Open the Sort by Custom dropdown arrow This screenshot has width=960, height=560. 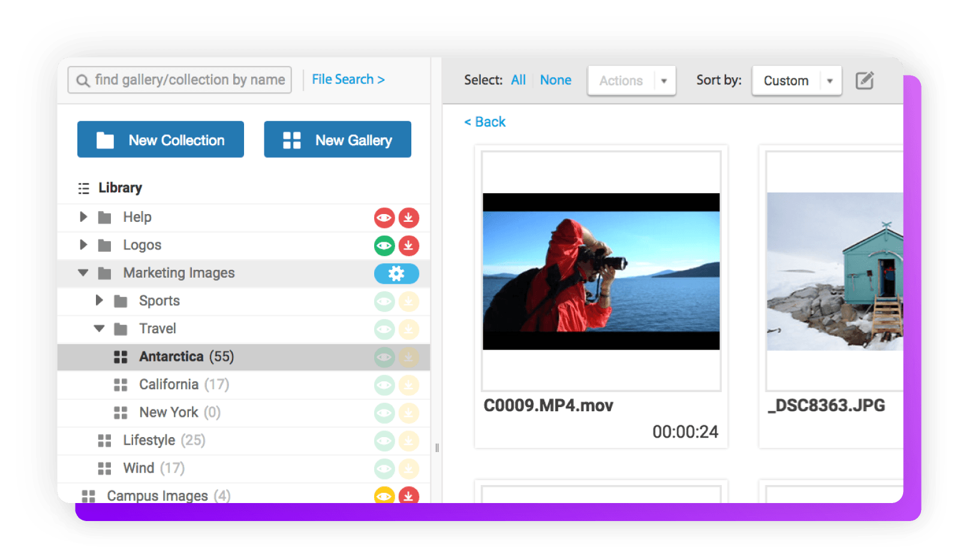(x=830, y=81)
